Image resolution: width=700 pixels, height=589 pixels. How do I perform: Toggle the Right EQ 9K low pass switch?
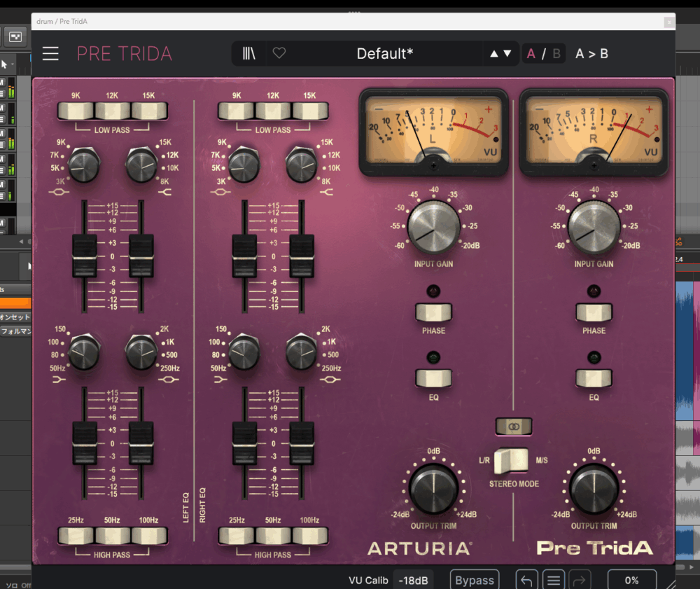pyautogui.click(x=237, y=111)
